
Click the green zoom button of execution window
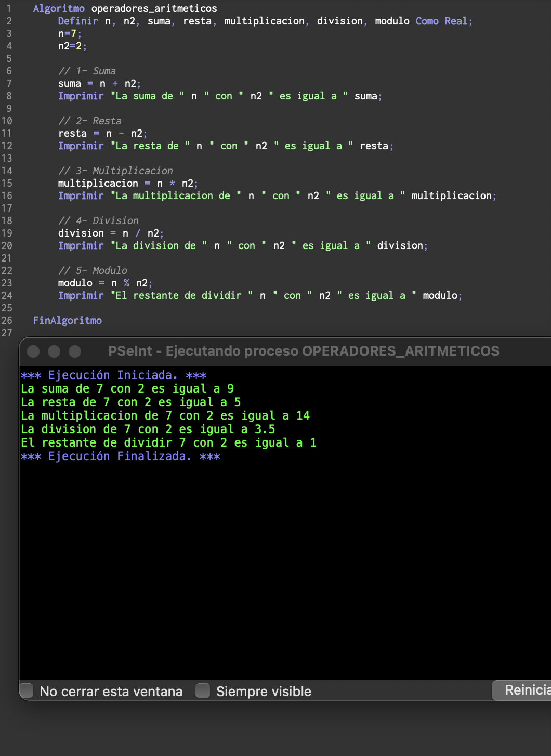(74, 351)
